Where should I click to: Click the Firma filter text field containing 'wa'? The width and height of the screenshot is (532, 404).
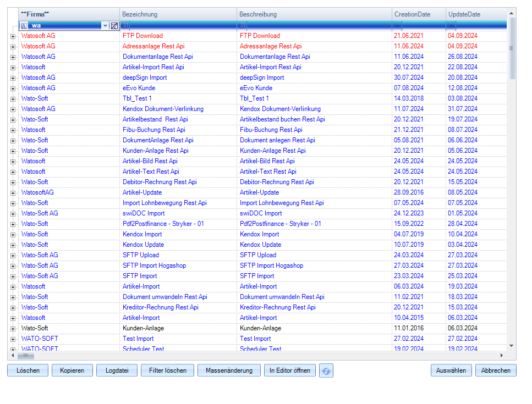(x=66, y=26)
